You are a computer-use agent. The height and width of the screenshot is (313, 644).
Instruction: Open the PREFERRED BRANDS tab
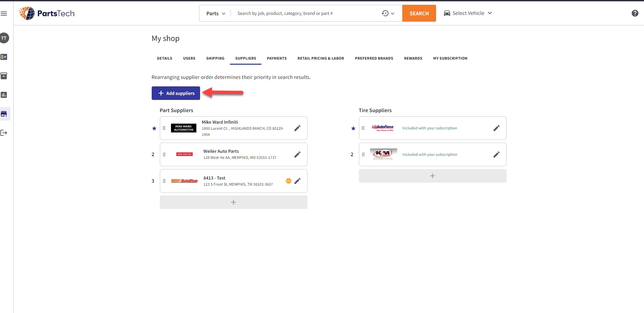coord(374,58)
